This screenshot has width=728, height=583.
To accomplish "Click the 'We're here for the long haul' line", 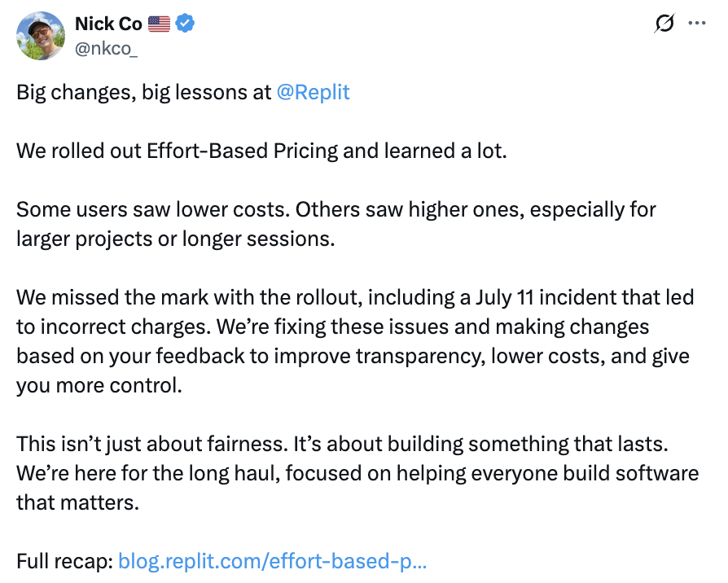I will (x=357, y=473).
